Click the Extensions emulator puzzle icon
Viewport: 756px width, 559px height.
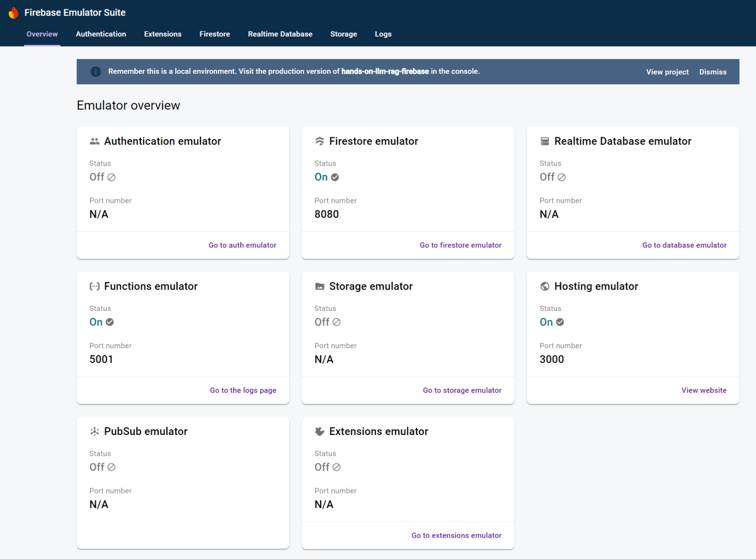[x=319, y=431]
